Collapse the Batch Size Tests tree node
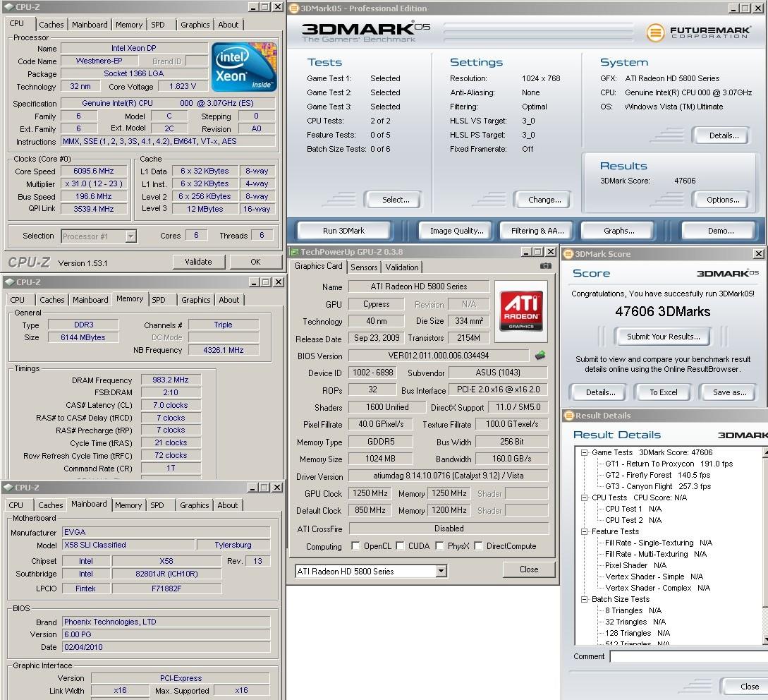This screenshot has height=700, width=768. pyautogui.click(x=584, y=600)
